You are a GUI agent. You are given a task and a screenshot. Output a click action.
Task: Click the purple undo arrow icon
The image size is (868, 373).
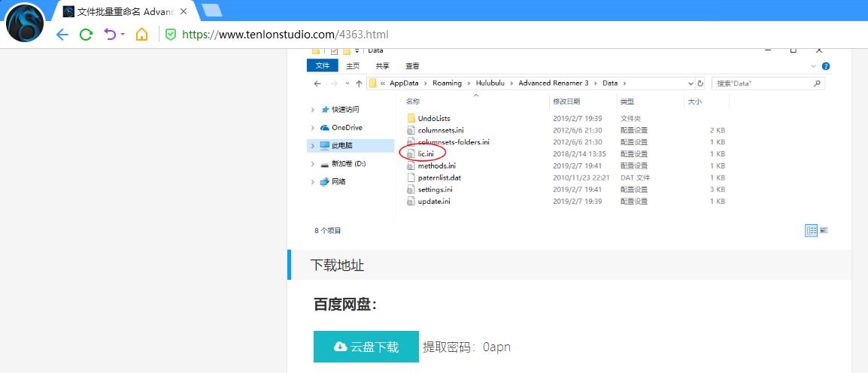click(110, 35)
